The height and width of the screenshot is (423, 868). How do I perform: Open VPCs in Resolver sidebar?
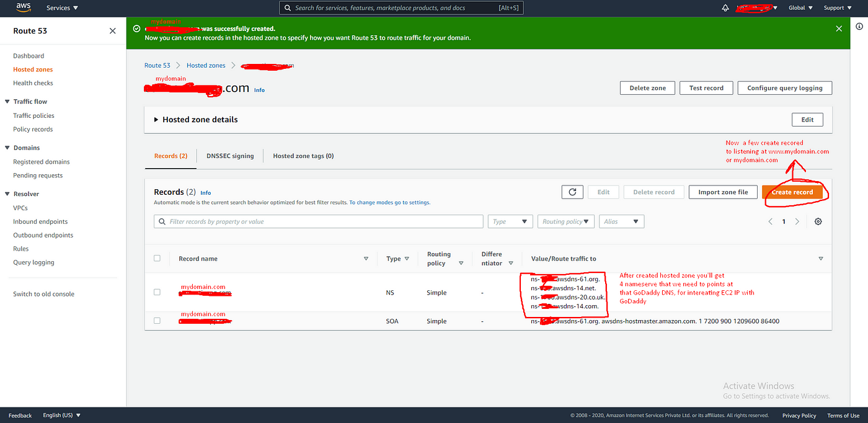(x=20, y=208)
